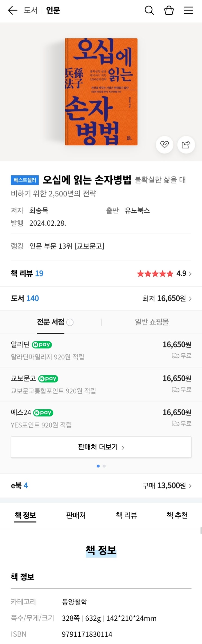Click the 도서 breadcrumb link

click(30, 10)
